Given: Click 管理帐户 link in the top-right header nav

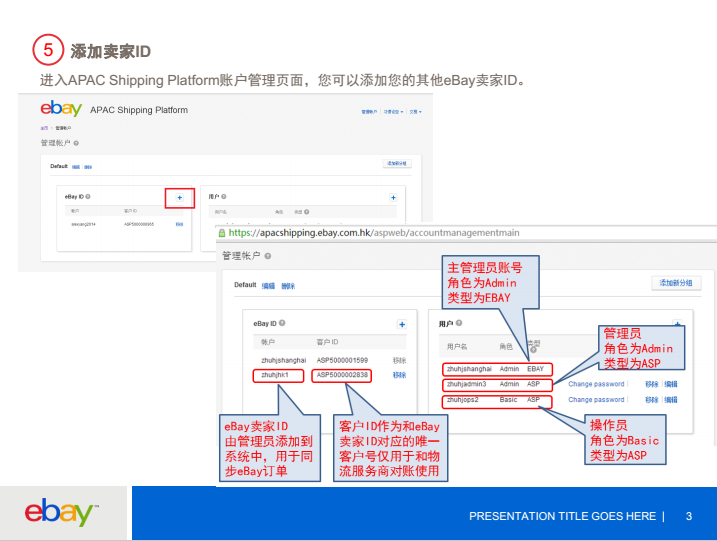Looking at the screenshot, I should pyautogui.click(x=370, y=112).
